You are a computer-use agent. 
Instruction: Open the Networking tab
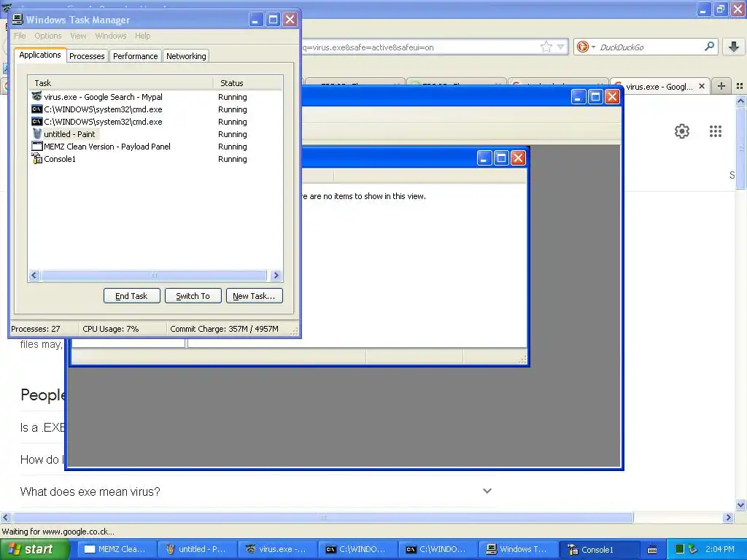tap(186, 56)
